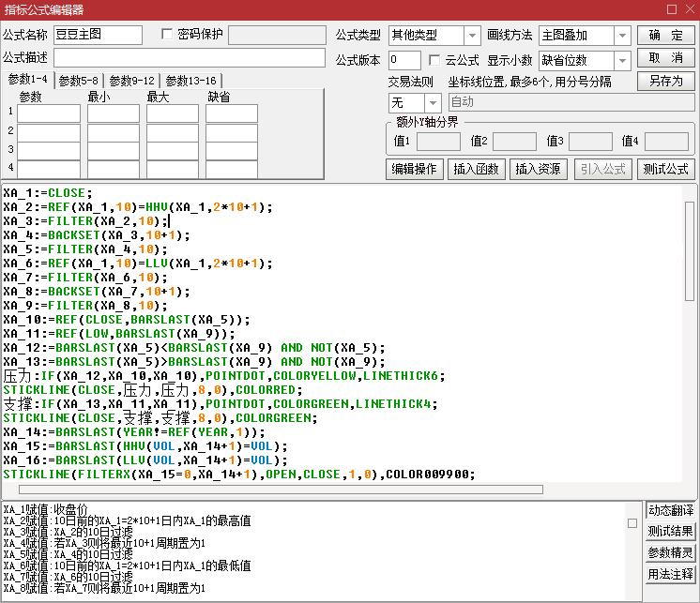Enable the 密码保护 password protection checkbox
The width and height of the screenshot is (700, 603).
[168, 35]
